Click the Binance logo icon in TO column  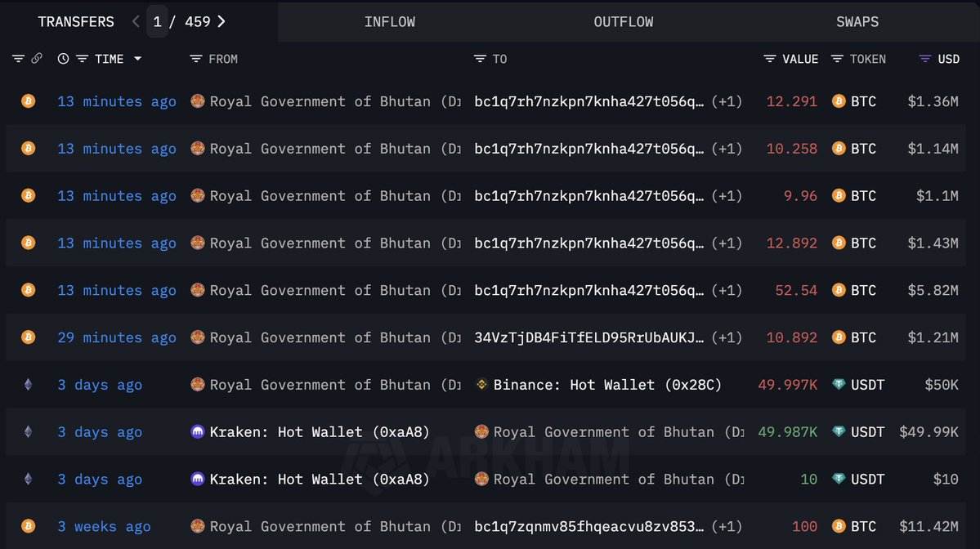coord(481,385)
